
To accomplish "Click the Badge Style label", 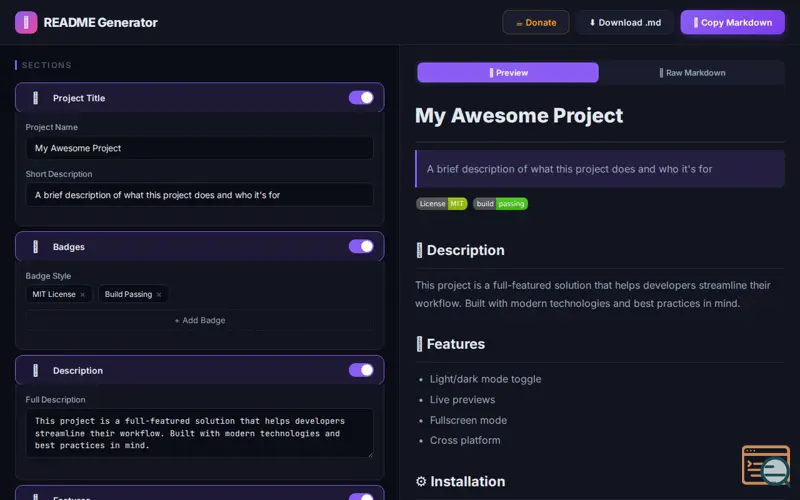I will click(48, 276).
